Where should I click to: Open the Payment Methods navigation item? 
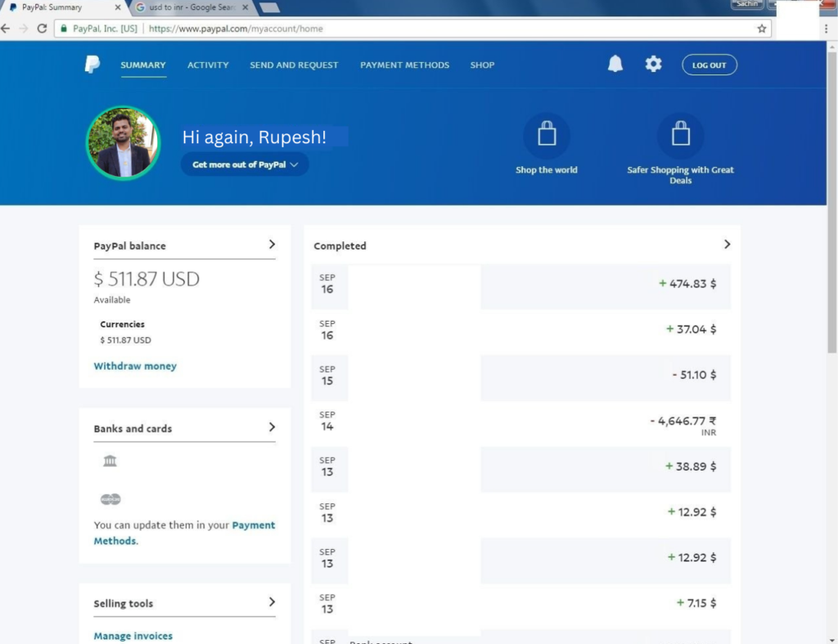(x=404, y=65)
